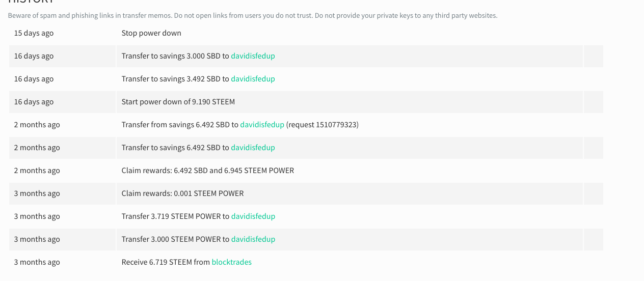Click davidisfedup in the transfer from savings row

(x=262, y=125)
